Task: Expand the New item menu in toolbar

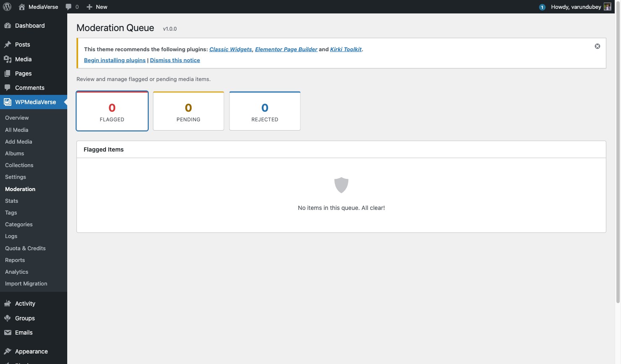Action: 96,7
